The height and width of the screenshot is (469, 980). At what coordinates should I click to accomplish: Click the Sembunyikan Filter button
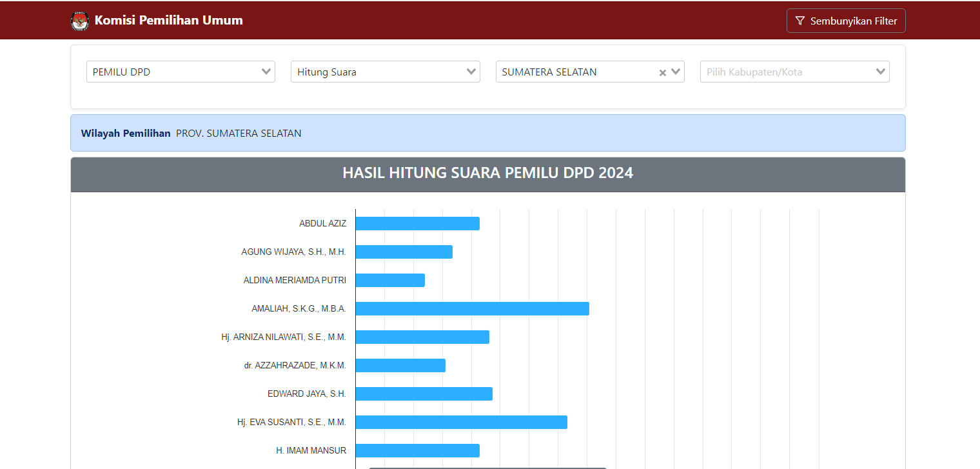click(846, 21)
